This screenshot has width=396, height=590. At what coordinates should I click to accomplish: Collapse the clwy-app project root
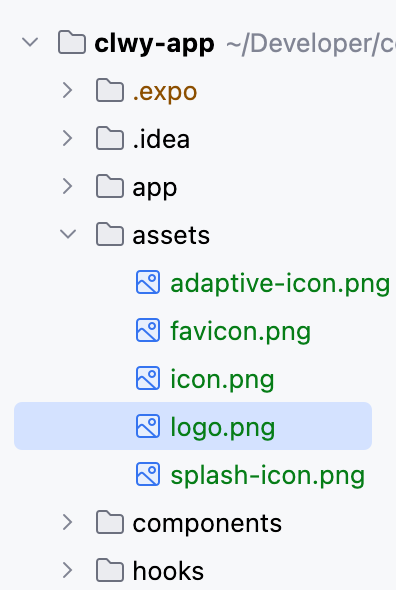click(x=30, y=42)
